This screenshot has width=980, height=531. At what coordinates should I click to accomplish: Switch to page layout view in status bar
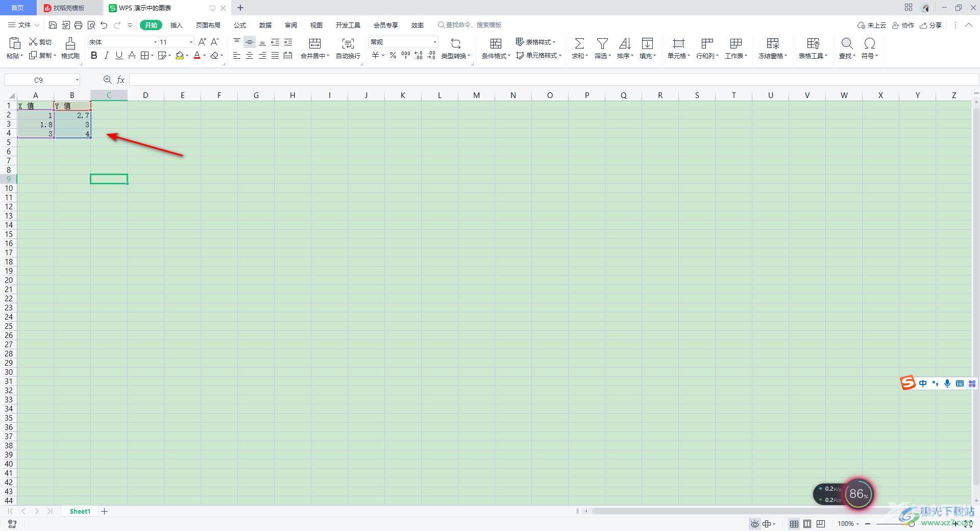807,524
